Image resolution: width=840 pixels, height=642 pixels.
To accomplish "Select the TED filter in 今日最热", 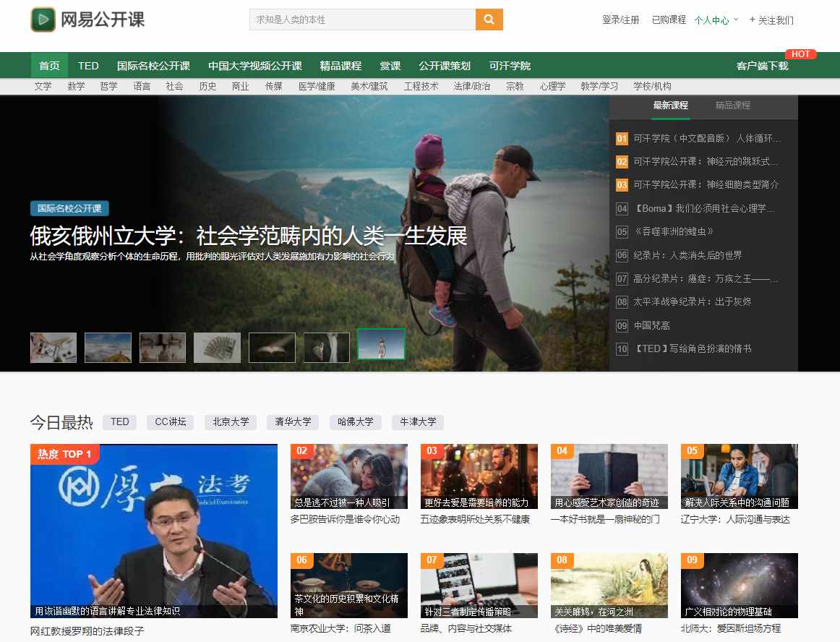I will (x=119, y=421).
